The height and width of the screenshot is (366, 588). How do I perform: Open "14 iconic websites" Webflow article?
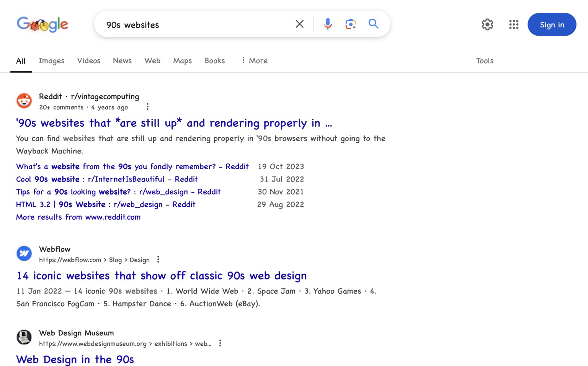[x=162, y=276]
